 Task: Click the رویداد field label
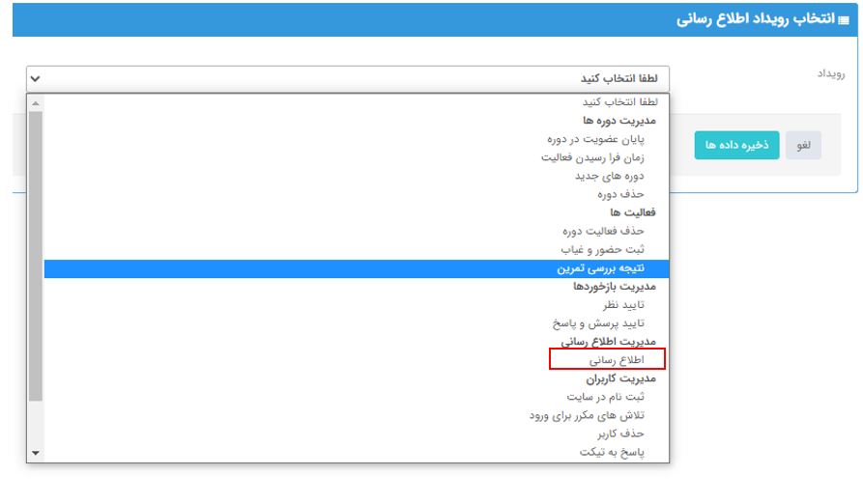[831, 73]
